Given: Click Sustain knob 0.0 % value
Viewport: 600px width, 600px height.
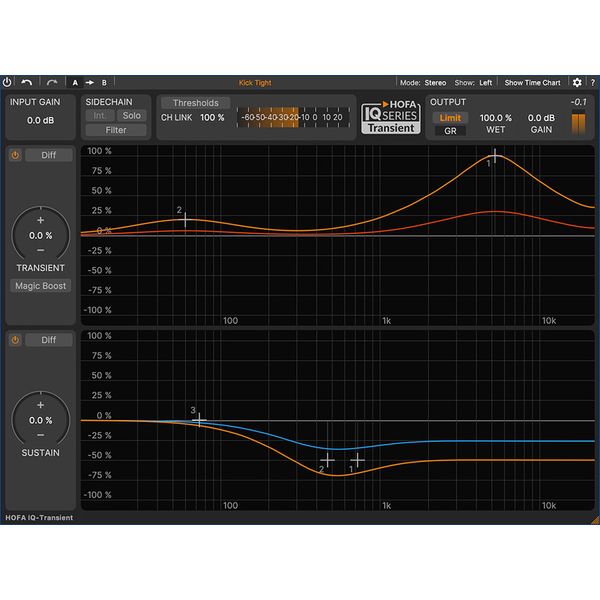Looking at the screenshot, I should coord(41,420).
